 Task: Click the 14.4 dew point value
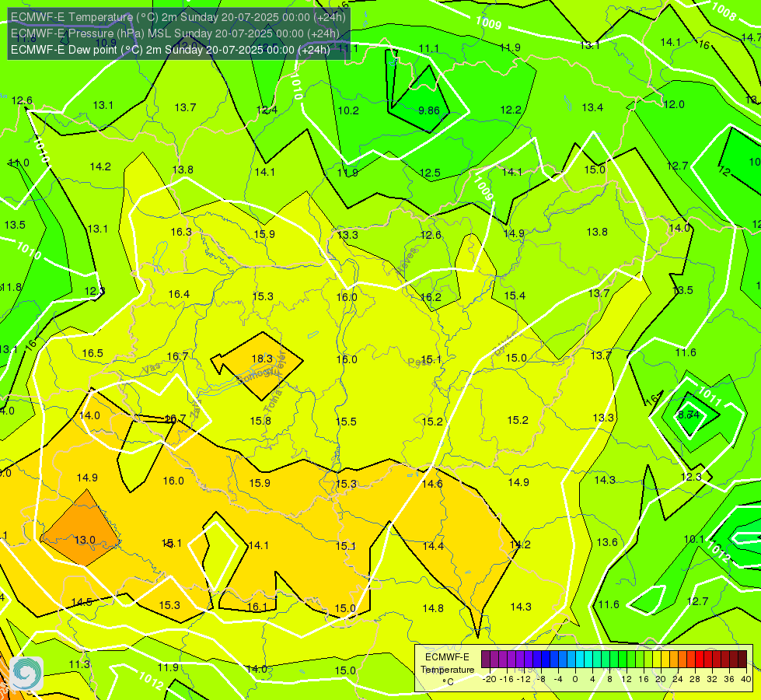[433, 546]
